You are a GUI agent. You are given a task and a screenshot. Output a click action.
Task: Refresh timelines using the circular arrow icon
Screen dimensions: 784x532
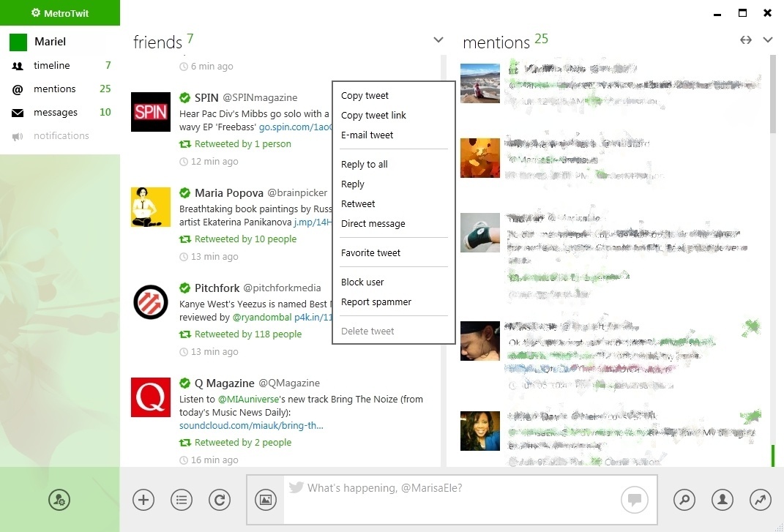219,500
